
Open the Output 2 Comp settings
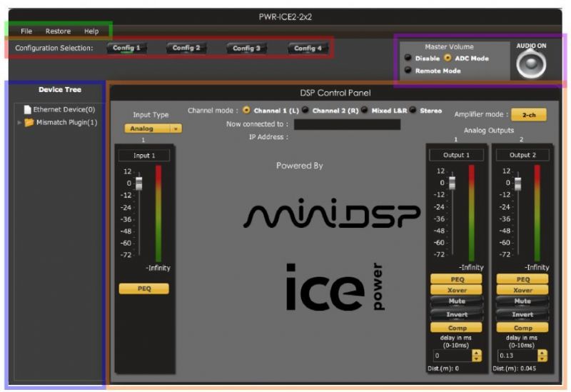(522, 328)
